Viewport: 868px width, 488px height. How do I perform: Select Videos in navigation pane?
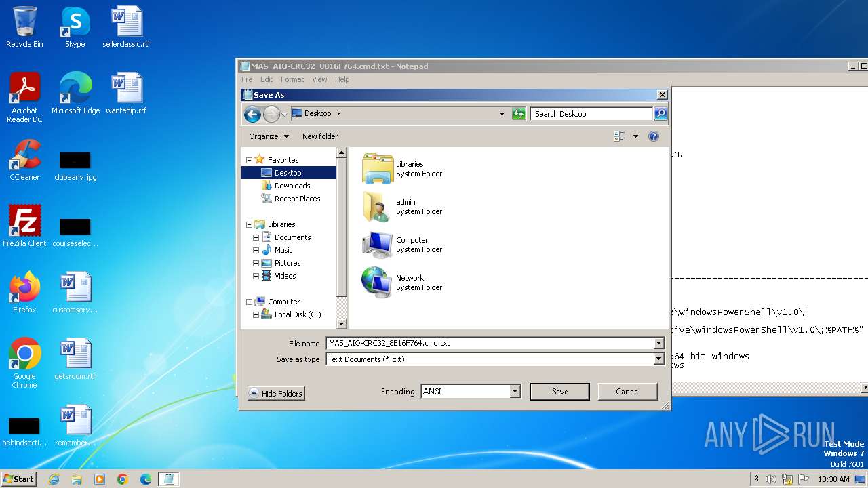pos(285,276)
